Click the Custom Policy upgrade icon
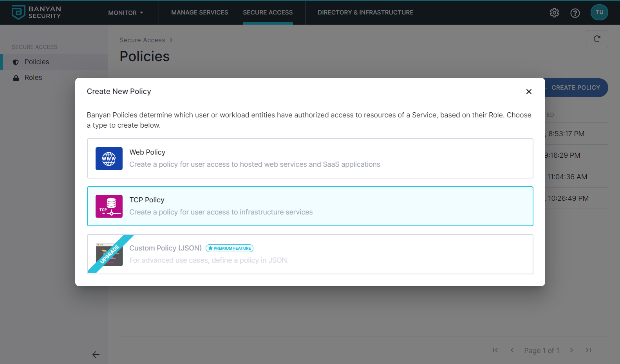620x364 pixels. point(109,254)
